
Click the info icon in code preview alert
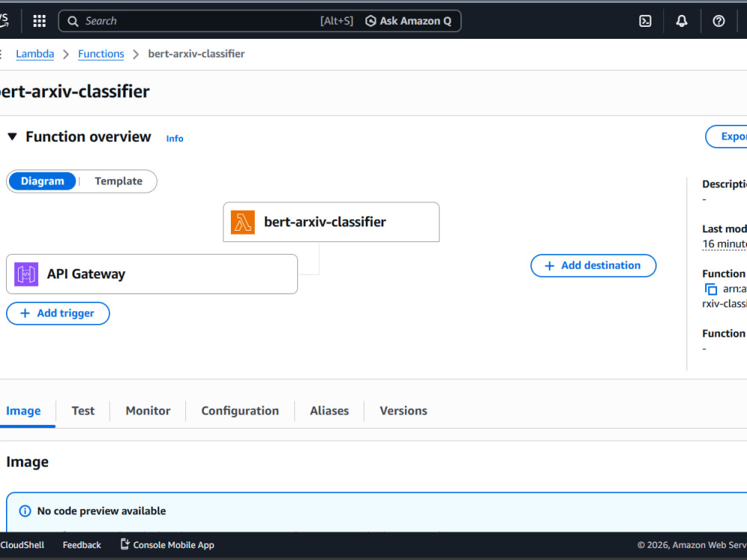pyautogui.click(x=25, y=511)
